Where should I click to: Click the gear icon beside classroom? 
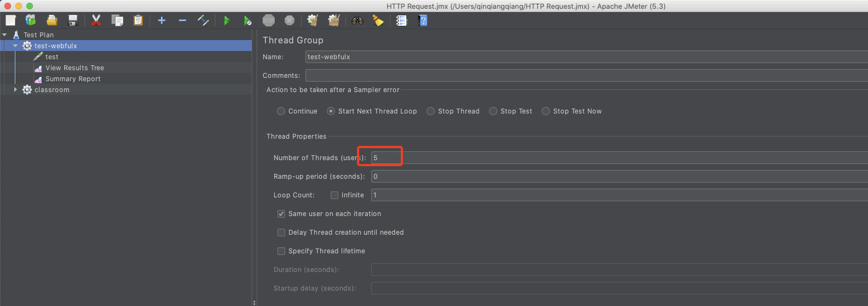tap(27, 89)
